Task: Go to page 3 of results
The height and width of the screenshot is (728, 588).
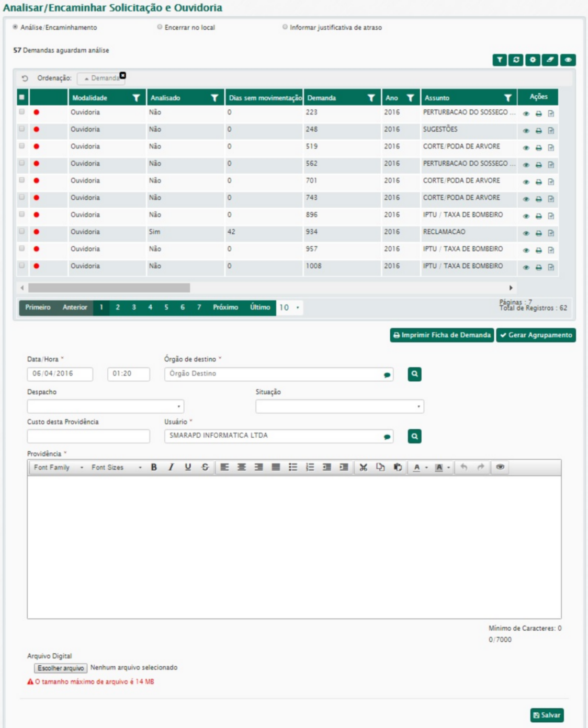Action: tap(134, 308)
